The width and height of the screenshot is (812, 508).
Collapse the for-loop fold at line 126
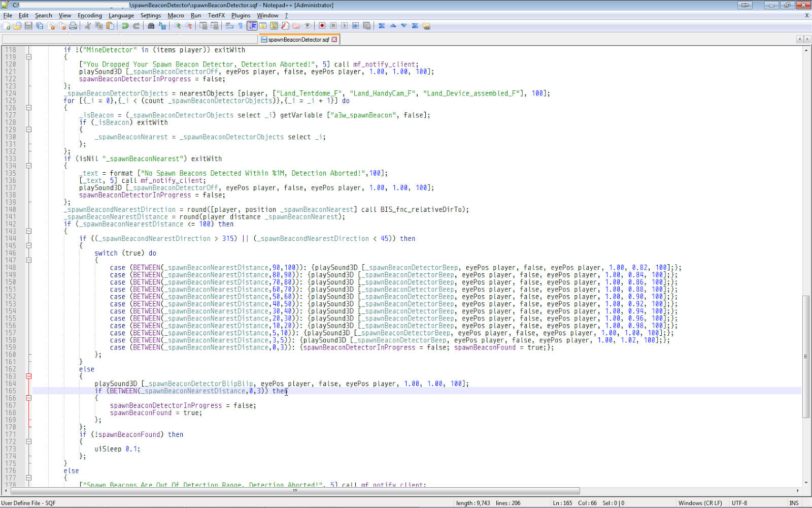pyautogui.click(x=29, y=108)
